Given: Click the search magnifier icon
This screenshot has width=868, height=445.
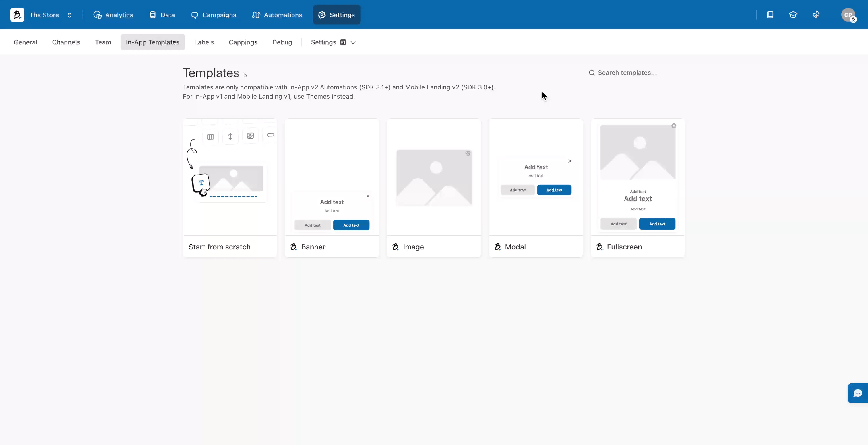Looking at the screenshot, I should (x=592, y=73).
